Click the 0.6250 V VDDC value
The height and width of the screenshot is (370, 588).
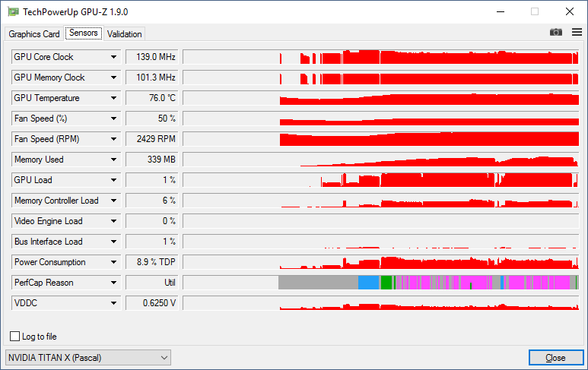click(152, 303)
